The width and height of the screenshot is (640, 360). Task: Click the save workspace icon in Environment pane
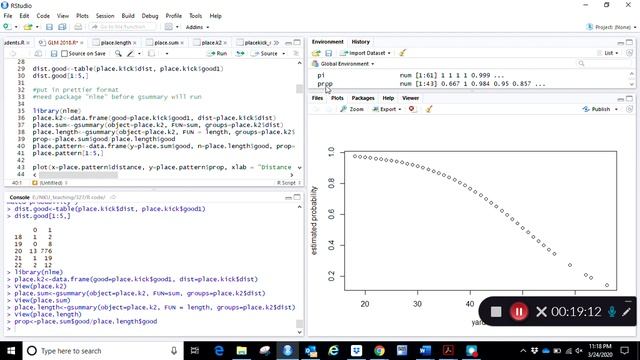pos(329,53)
